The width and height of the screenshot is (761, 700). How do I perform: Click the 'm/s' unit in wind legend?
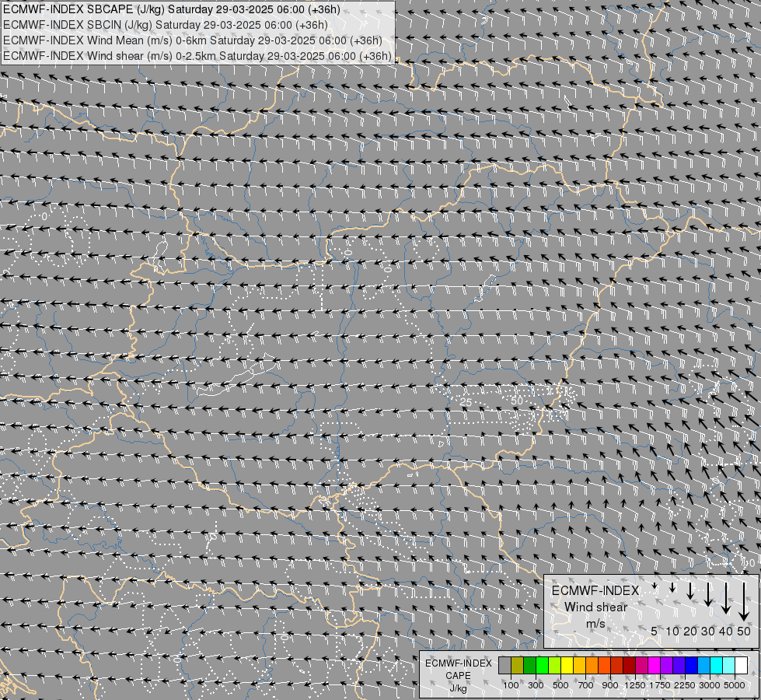(x=595, y=623)
